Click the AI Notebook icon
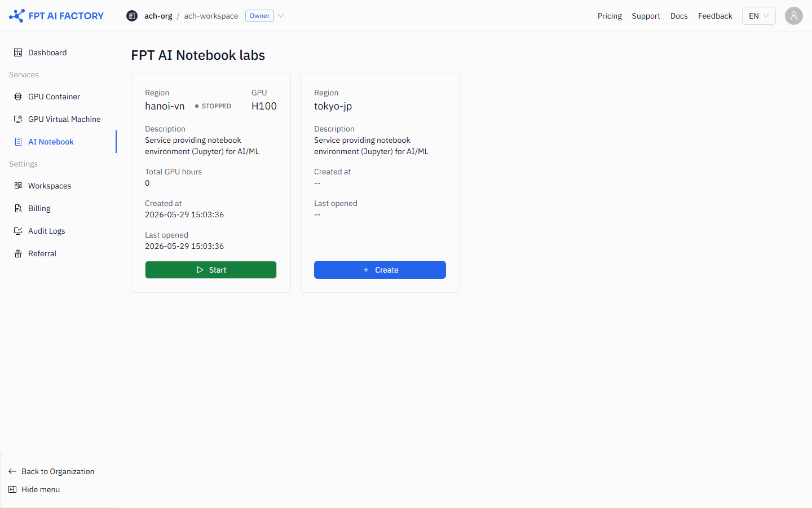 click(x=18, y=142)
